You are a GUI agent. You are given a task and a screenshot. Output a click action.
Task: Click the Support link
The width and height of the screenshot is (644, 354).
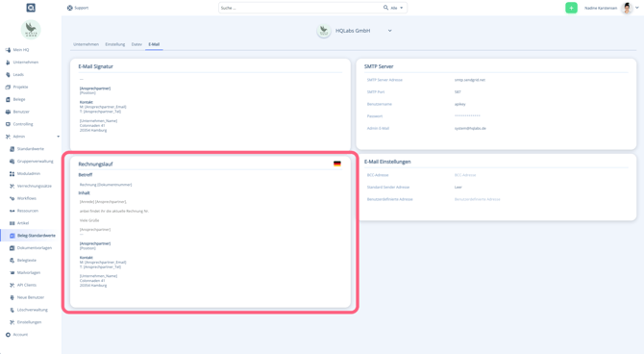(82, 8)
